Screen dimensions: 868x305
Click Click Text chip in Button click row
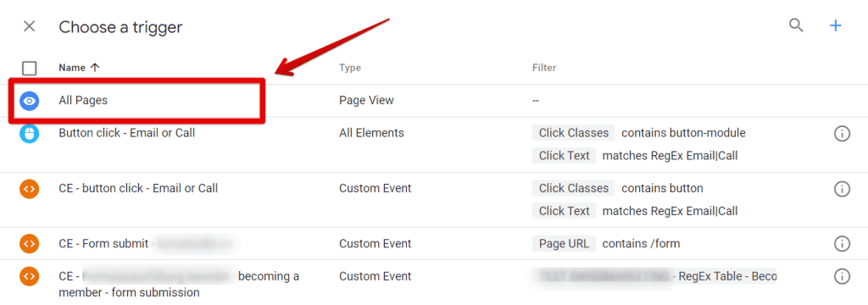[564, 156]
